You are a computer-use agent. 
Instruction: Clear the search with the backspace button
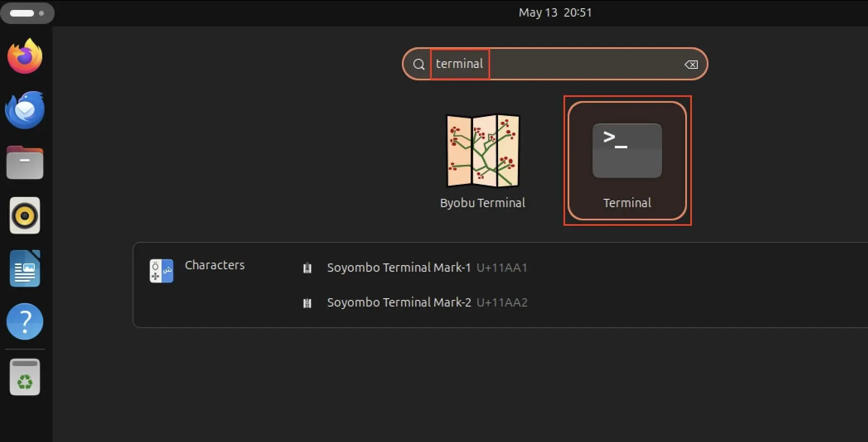[x=690, y=64]
